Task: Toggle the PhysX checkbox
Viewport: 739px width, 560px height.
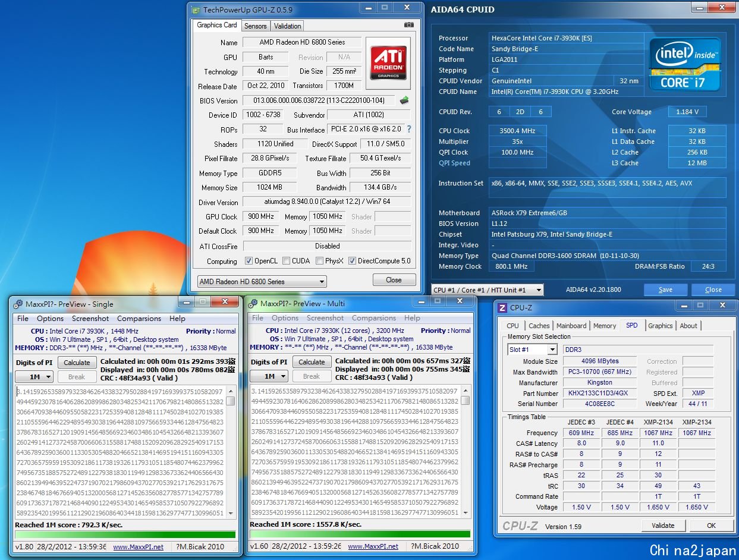Action: [x=320, y=261]
